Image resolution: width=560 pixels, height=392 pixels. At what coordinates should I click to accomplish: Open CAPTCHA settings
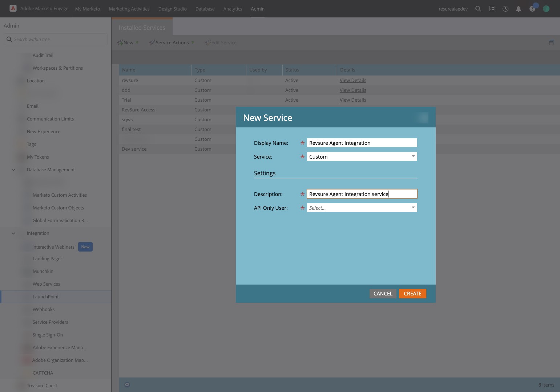43,373
